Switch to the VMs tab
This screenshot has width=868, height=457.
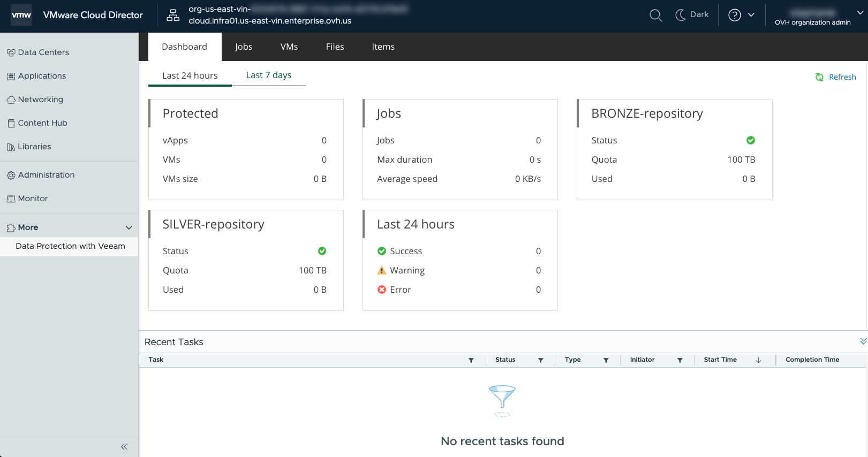point(289,47)
